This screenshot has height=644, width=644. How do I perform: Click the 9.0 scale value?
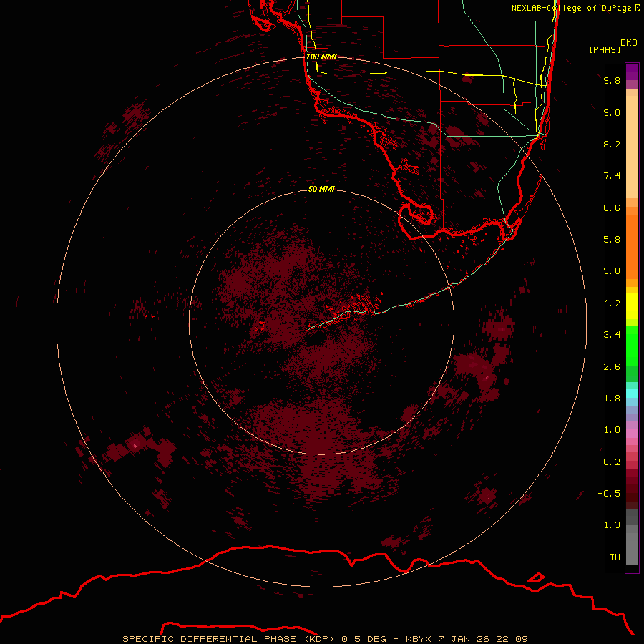click(x=612, y=112)
